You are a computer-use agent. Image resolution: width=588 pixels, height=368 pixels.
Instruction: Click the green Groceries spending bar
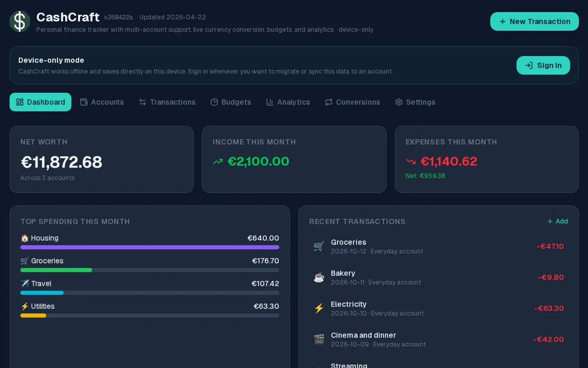(56, 270)
